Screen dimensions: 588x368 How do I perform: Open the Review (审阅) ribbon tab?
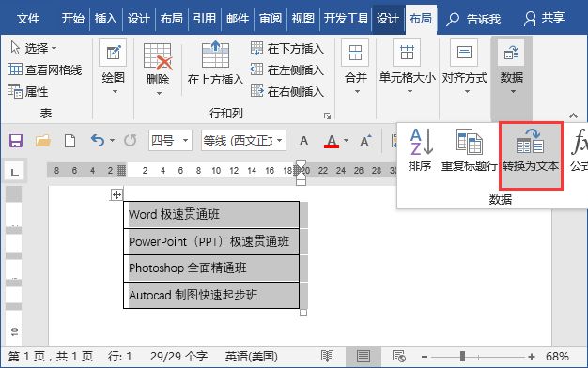[x=270, y=19]
